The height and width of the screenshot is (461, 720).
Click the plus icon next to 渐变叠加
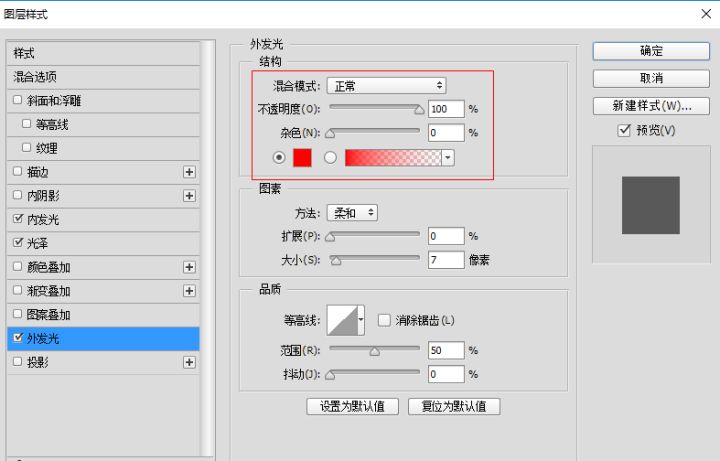click(x=189, y=291)
